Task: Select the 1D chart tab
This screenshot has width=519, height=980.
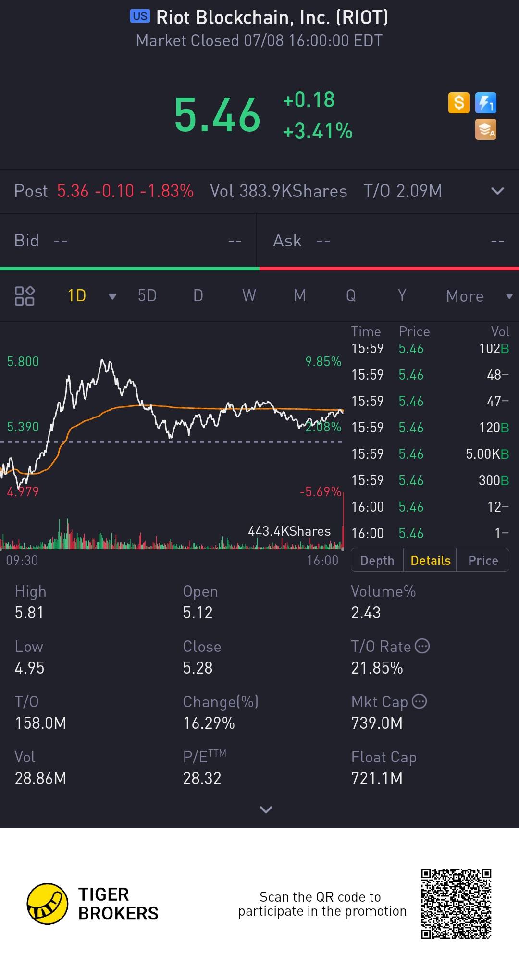Action: pos(77,296)
